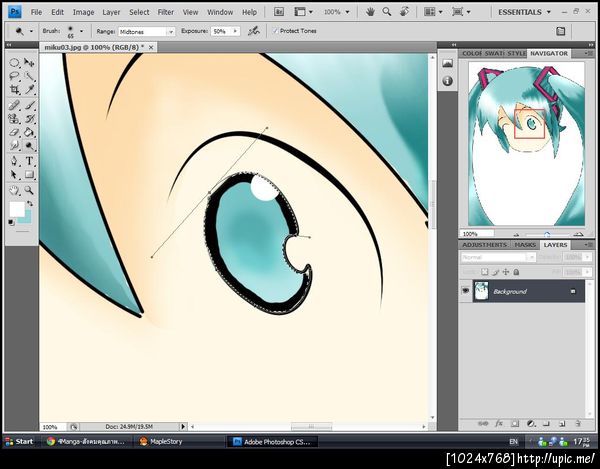The width and height of the screenshot is (600, 469).
Task: Click the foreground color swatch
Action: point(17,209)
